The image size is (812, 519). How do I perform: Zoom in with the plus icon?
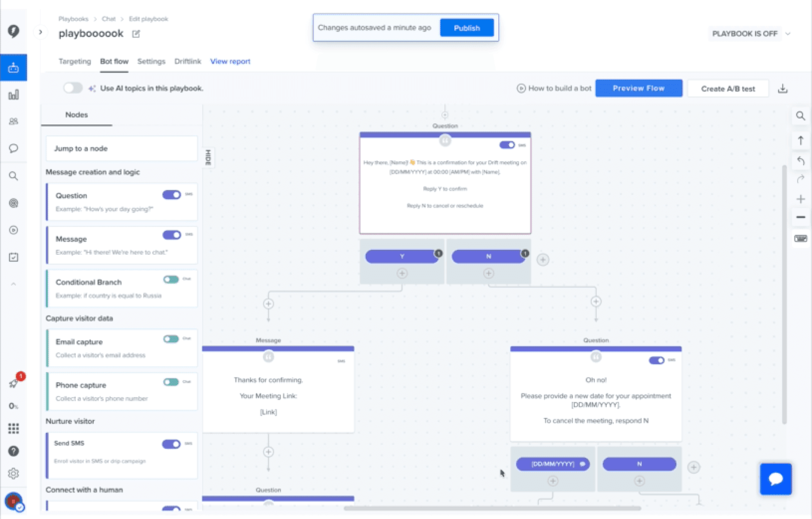[800, 199]
